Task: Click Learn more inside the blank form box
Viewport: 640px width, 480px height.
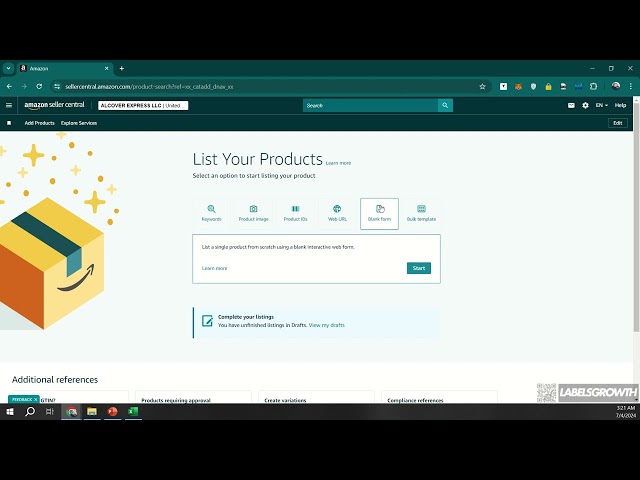Action: pyautogui.click(x=214, y=268)
